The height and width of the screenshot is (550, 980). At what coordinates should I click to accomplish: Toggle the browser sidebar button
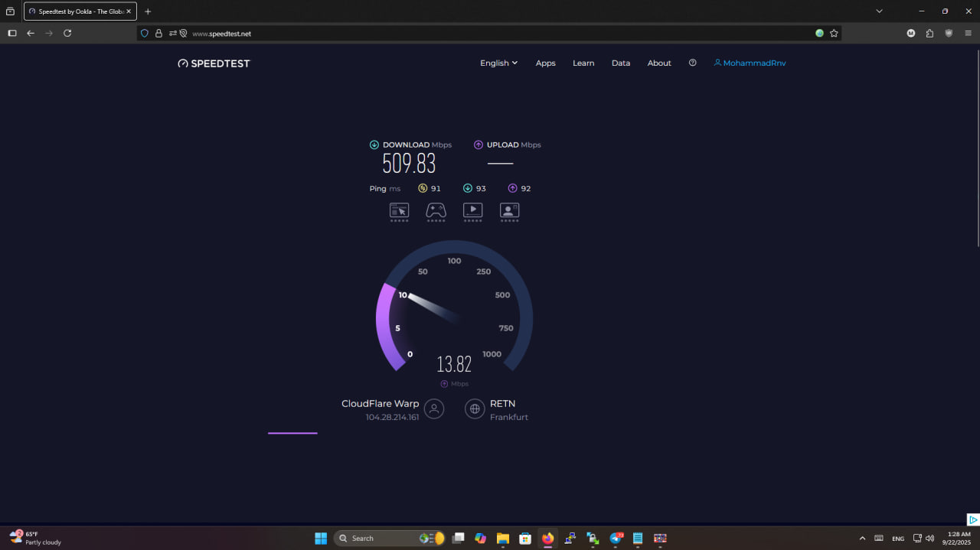12,34
